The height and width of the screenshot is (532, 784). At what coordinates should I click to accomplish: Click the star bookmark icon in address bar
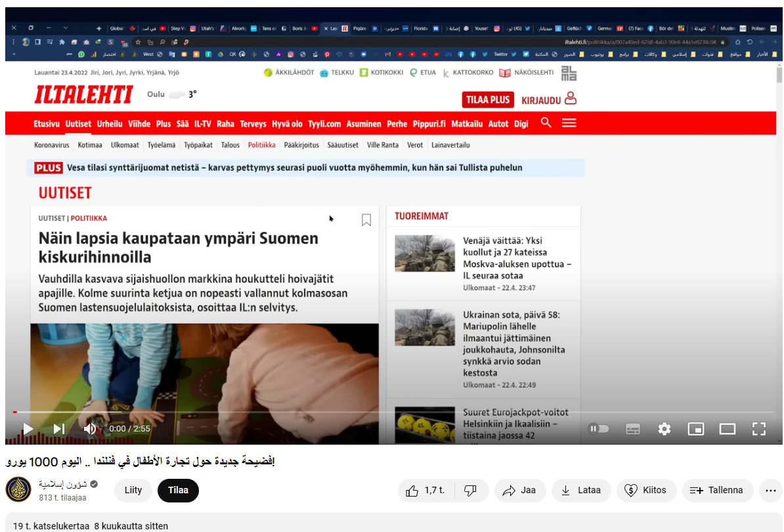pos(138,42)
